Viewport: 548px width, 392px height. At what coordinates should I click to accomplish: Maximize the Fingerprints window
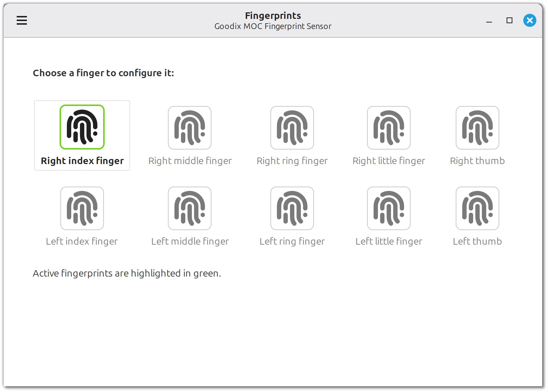tap(509, 20)
